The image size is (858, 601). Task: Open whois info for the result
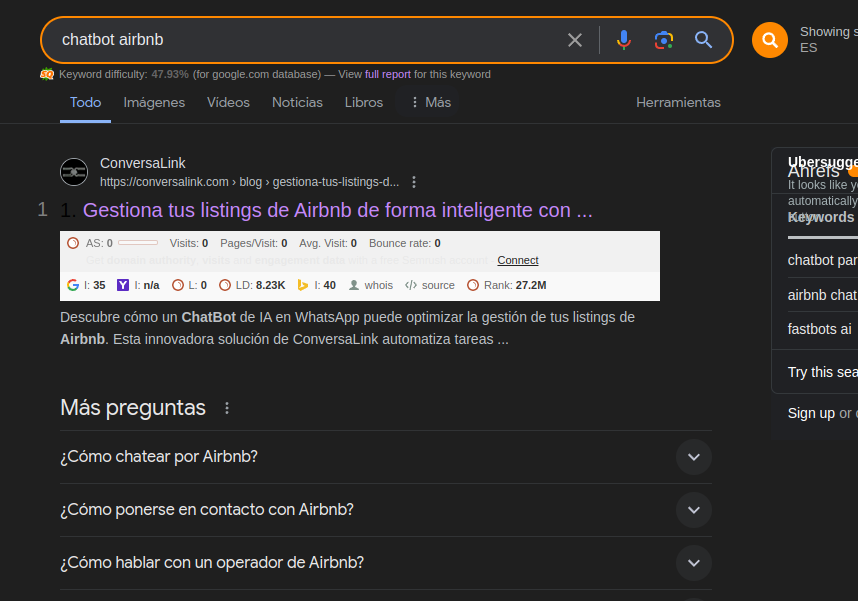(x=371, y=285)
